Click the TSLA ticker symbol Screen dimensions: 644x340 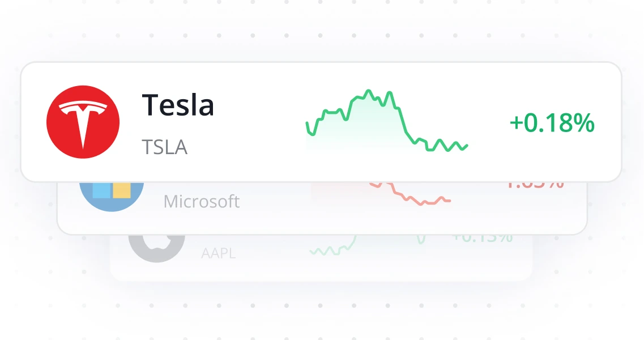click(165, 147)
